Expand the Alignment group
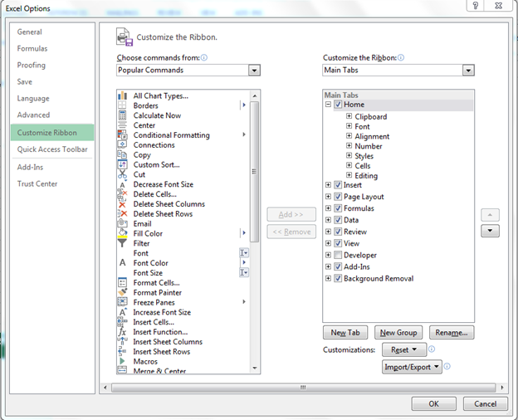 349,135
